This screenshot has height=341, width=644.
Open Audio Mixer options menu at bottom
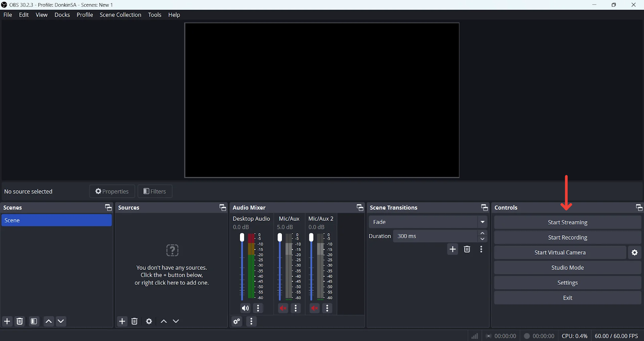pos(252,321)
